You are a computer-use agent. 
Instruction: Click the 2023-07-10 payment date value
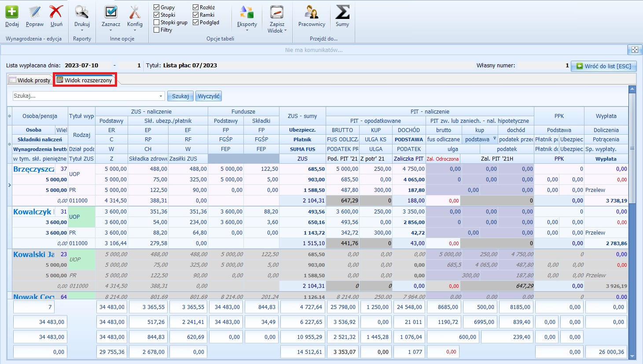[81, 66]
